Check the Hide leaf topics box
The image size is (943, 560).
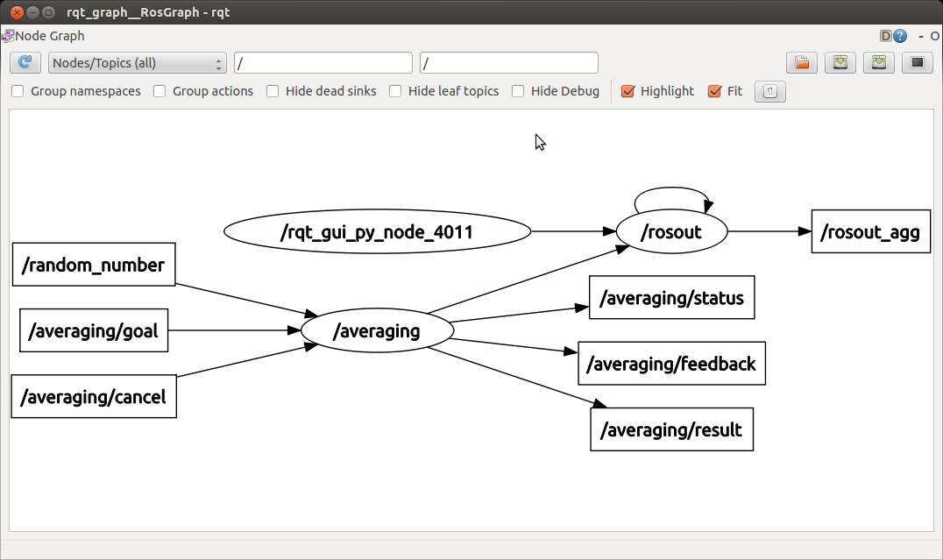[x=395, y=91]
